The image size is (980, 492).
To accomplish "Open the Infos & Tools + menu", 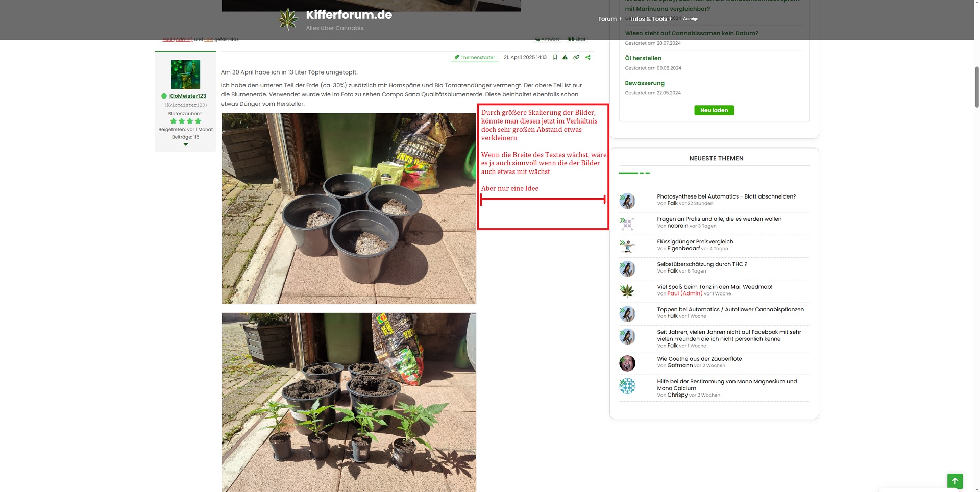I will 652,19.
